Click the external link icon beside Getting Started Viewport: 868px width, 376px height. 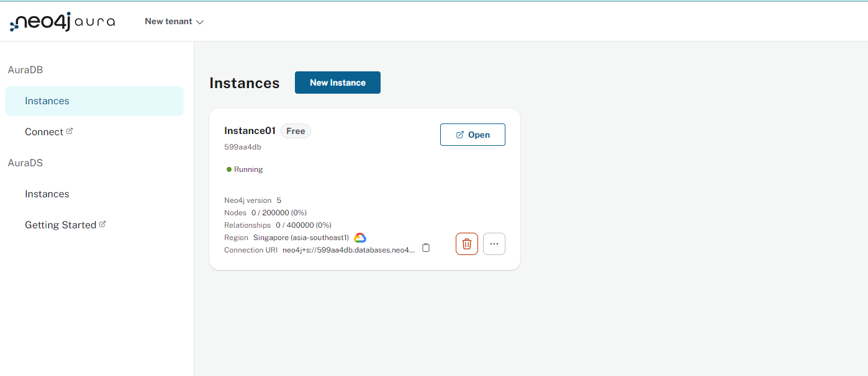pos(103,223)
